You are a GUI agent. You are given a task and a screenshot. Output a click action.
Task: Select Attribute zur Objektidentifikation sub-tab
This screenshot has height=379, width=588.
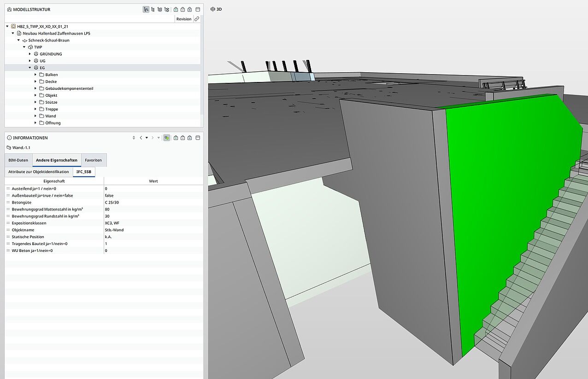(39, 172)
